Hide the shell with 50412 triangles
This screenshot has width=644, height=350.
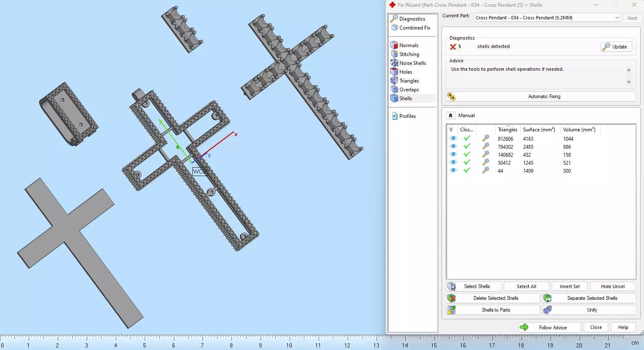pos(453,162)
